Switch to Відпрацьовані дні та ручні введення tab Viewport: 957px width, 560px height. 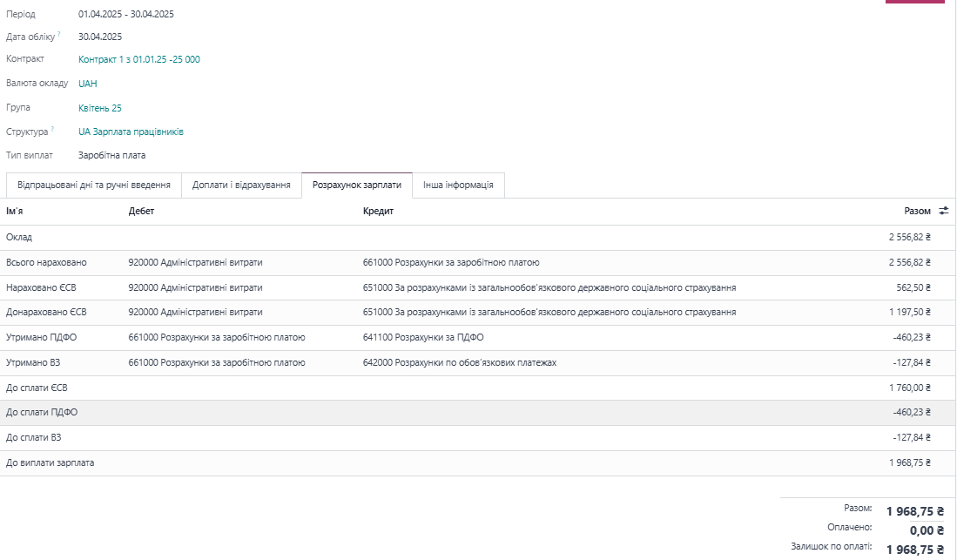[93, 186]
